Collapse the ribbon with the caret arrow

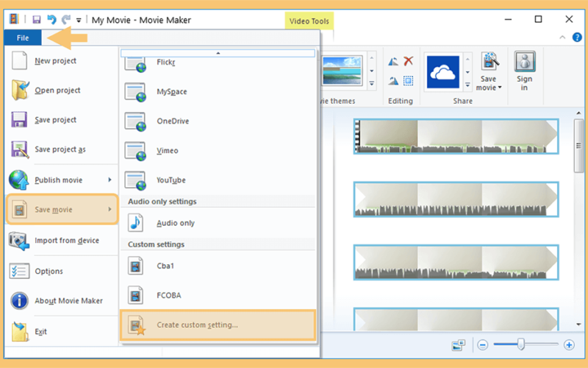click(562, 38)
